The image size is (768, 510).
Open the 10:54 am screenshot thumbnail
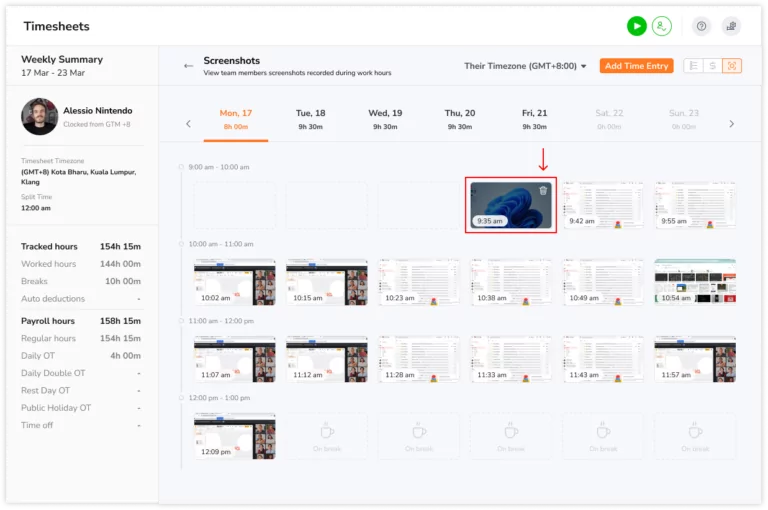(695, 282)
